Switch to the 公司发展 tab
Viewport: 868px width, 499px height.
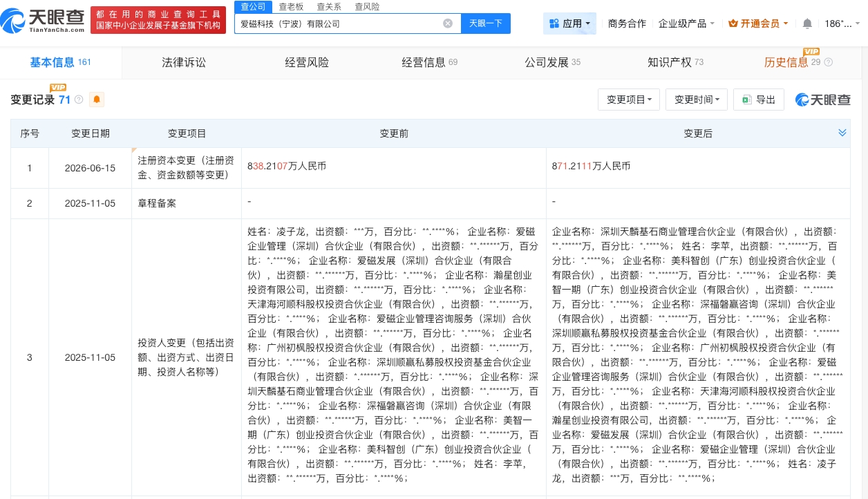click(x=553, y=62)
